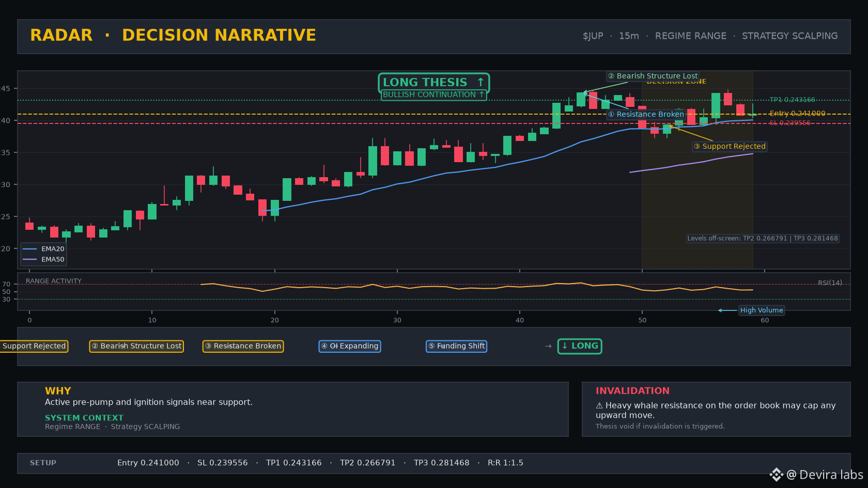Image resolution: width=868 pixels, height=488 pixels.
Task: Click the R:R 1:1.5 value
Action: coord(505,463)
